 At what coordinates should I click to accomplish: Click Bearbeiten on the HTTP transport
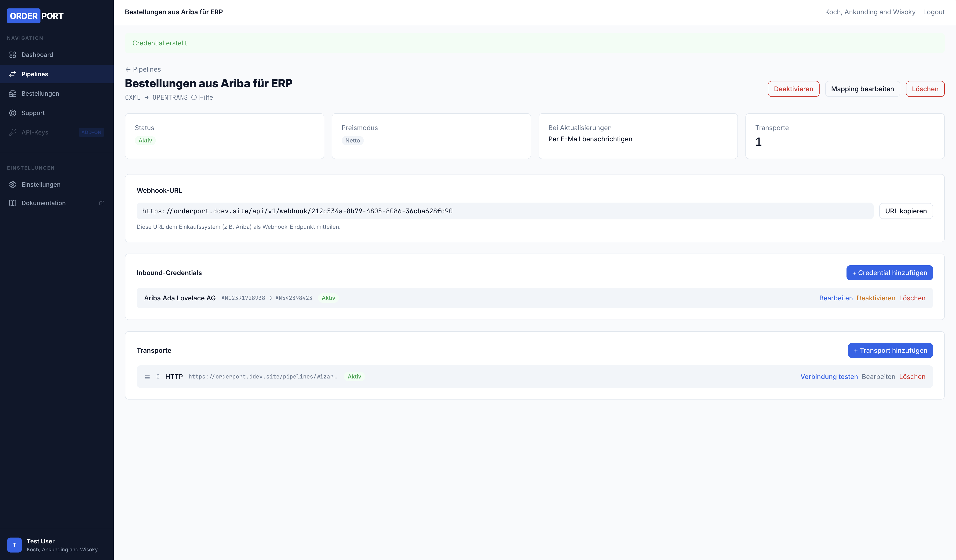coord(878,377)
